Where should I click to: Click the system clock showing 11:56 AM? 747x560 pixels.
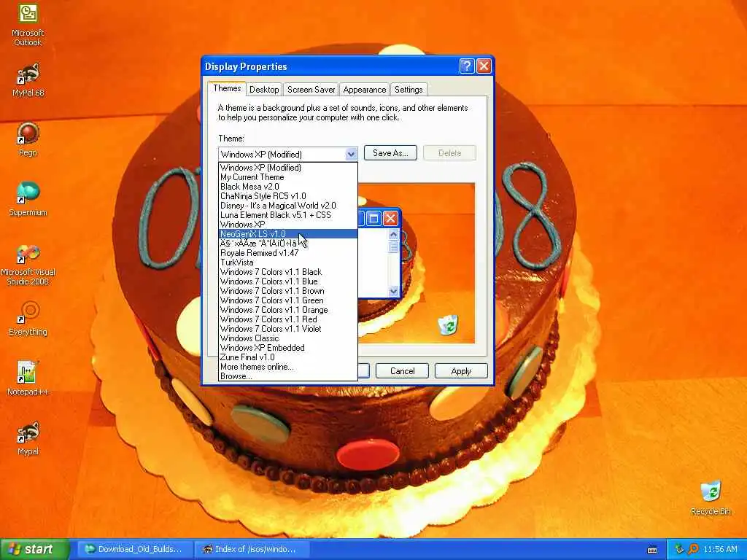[720, 550]
